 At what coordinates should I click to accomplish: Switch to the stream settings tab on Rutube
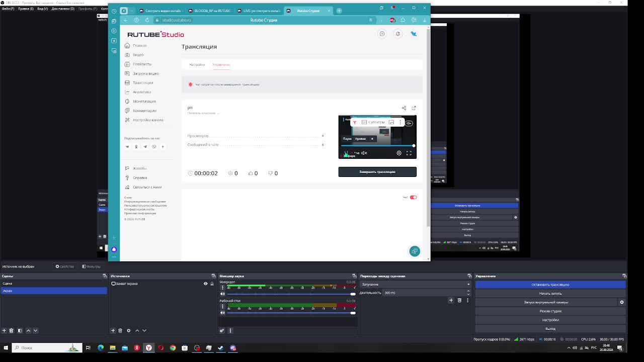197,65
